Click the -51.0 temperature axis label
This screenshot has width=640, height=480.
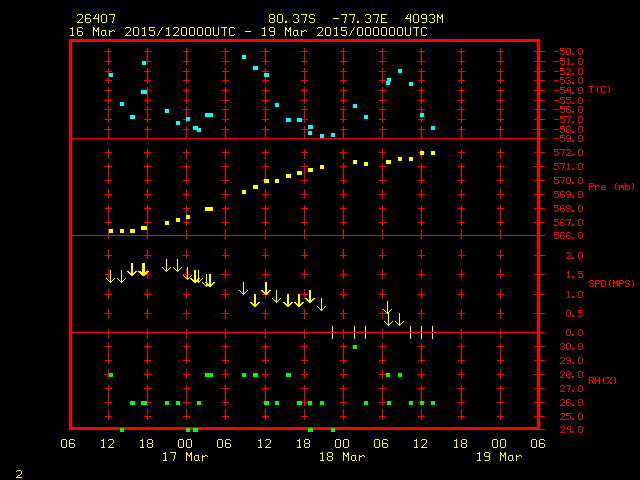click(569, 62)
